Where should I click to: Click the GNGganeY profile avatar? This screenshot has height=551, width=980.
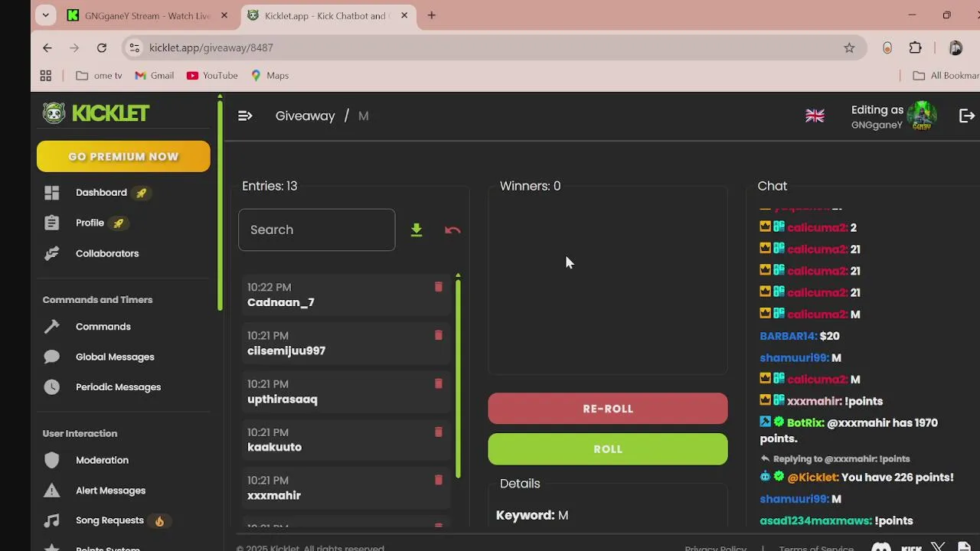pos(922,116)
